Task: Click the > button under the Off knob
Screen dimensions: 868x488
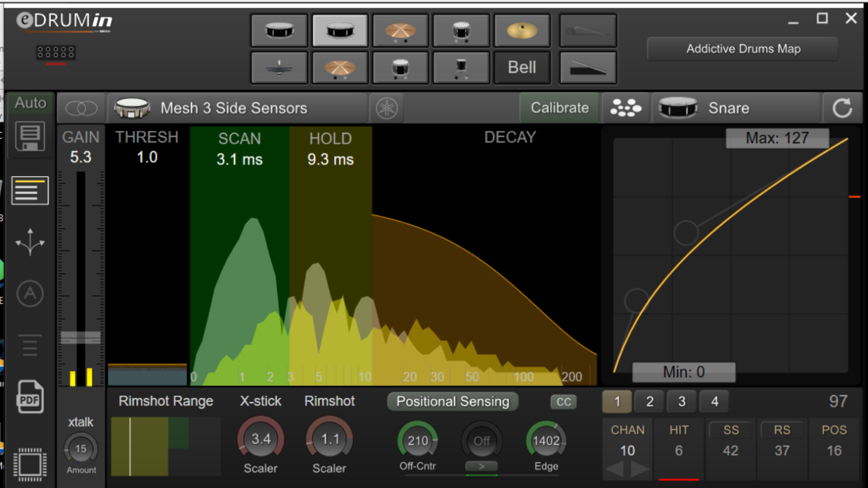Action: 482,466
